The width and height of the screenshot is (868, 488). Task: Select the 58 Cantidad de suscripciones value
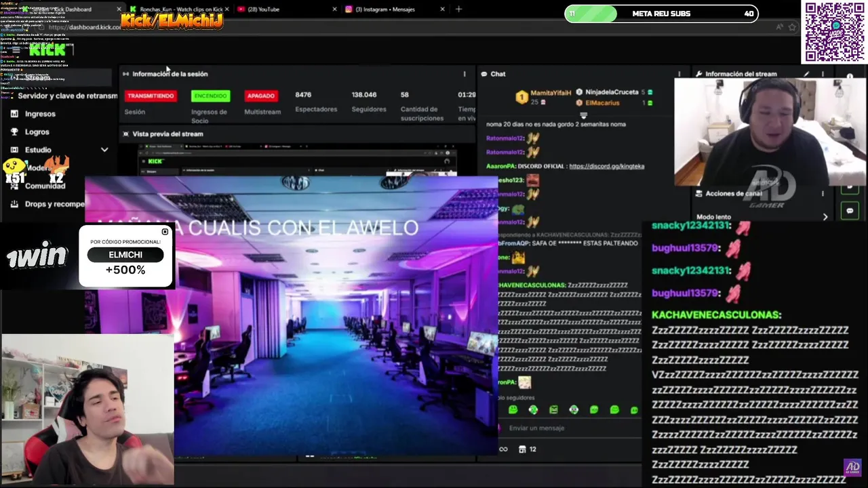(x=405, y=95)
